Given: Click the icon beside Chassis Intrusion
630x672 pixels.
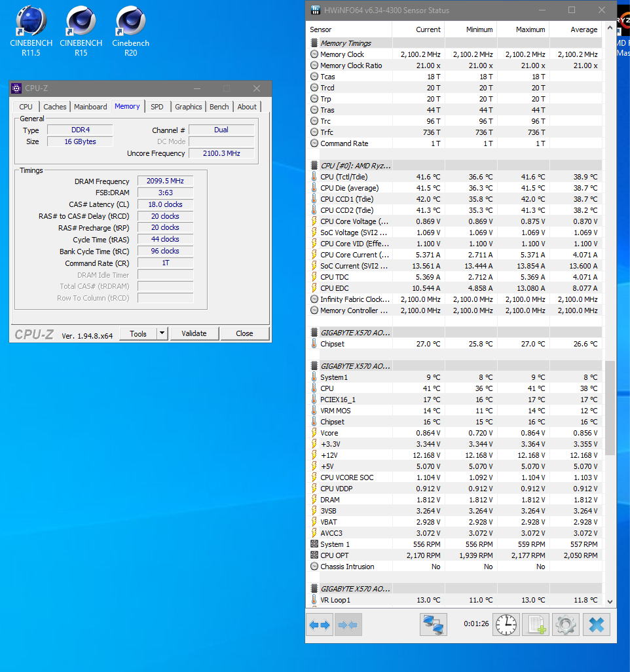Looking at the screenshot, I should (314, 567).
